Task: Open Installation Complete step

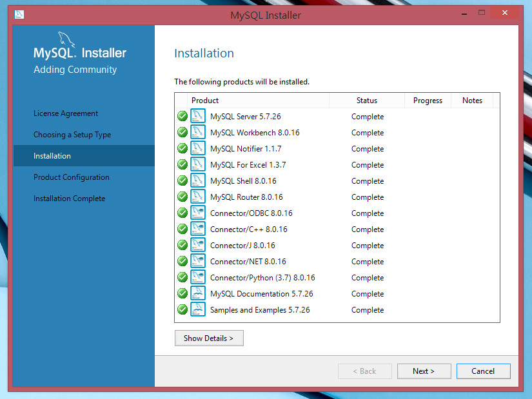Action: click(x=70, y=199)
